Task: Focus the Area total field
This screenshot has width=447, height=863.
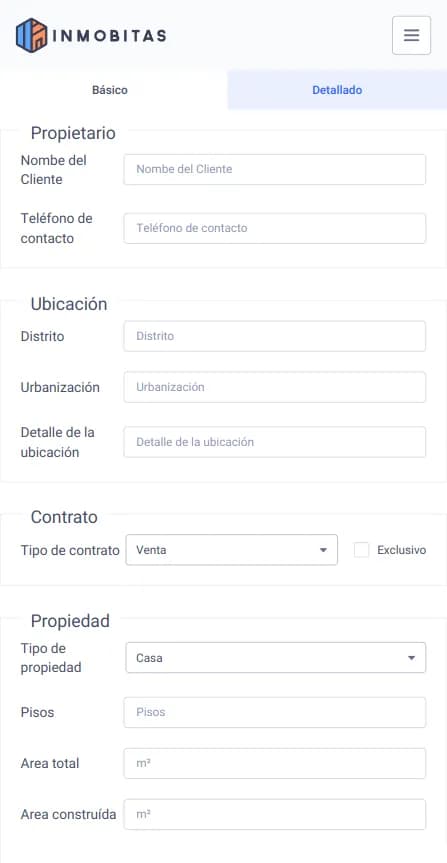Action: [275, 763]
